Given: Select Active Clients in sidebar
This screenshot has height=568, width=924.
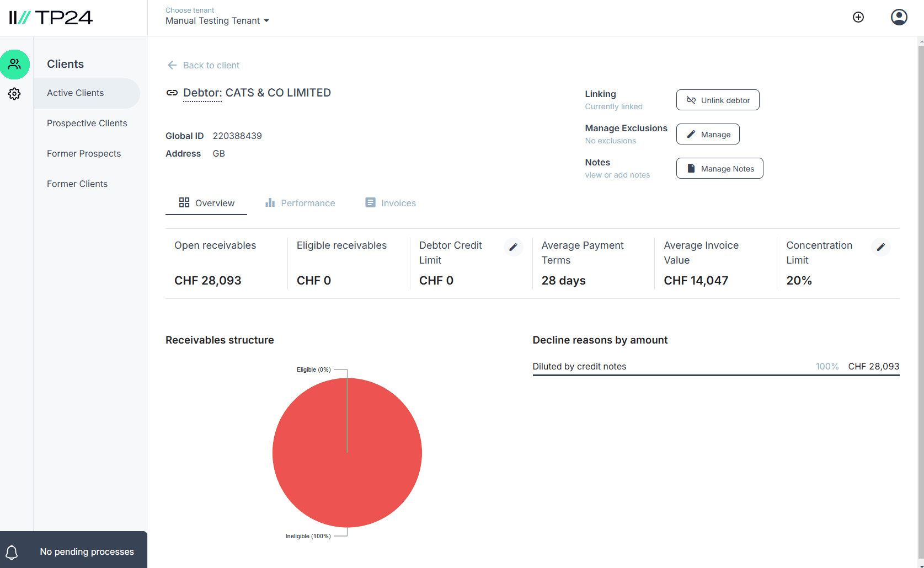Looking at the screenshot, I should pyautogui.click(x=87, y=93).
